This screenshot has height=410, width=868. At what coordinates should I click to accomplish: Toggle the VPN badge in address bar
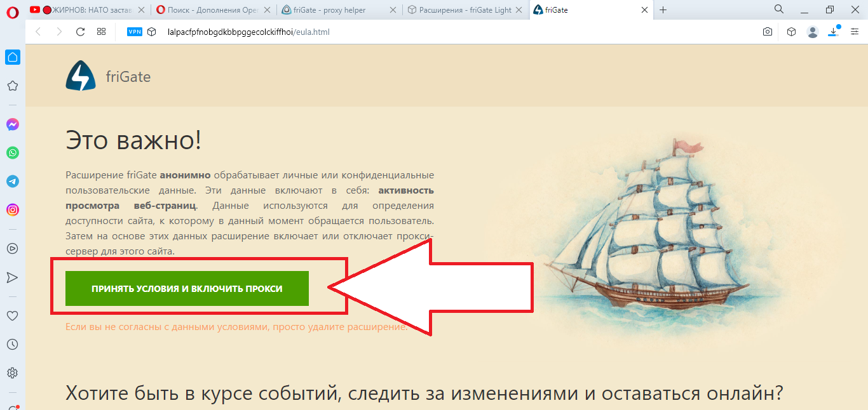[x=135, y=32]
